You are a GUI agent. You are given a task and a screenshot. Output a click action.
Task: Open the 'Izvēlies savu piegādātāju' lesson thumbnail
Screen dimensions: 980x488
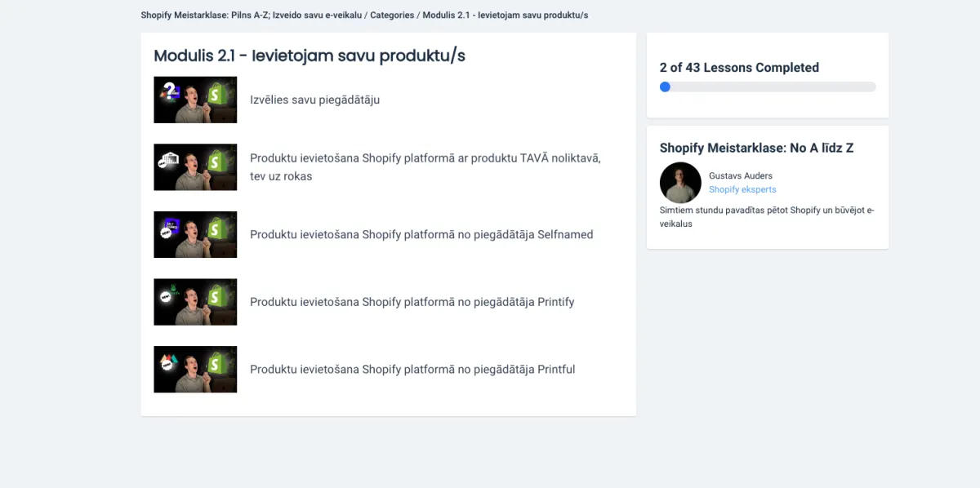pyautogui.click(x=195, y=100)
